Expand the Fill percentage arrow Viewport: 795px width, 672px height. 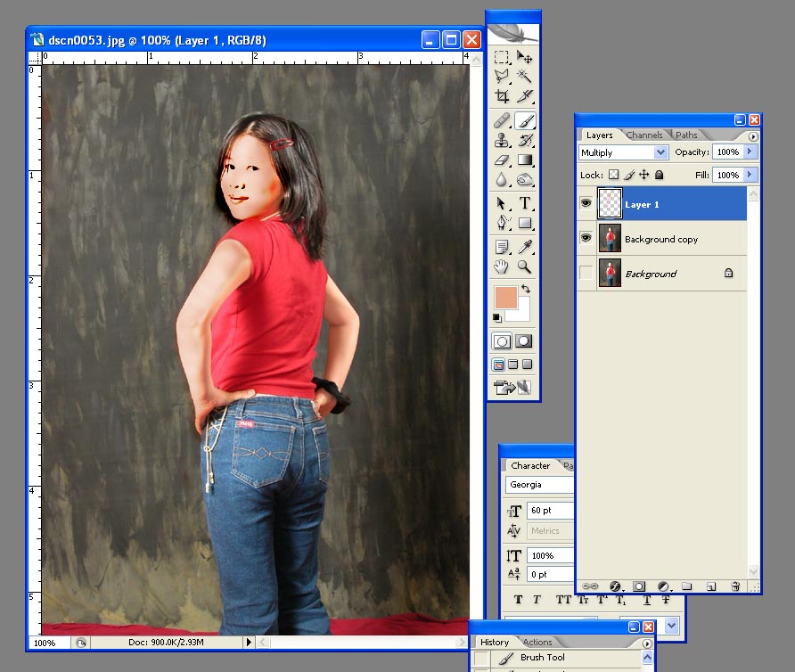point(750,175)
